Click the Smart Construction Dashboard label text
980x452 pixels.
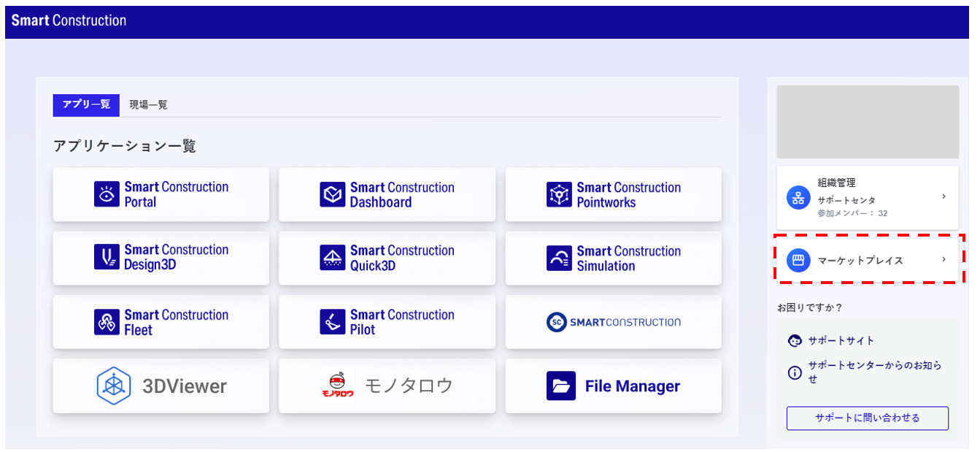click(x=402, y=195)
